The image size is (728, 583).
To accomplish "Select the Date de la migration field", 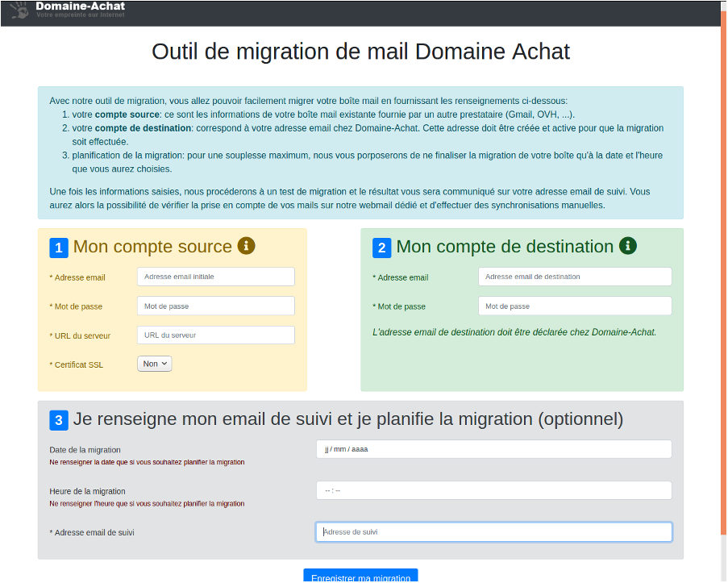I will click(494, 449).
